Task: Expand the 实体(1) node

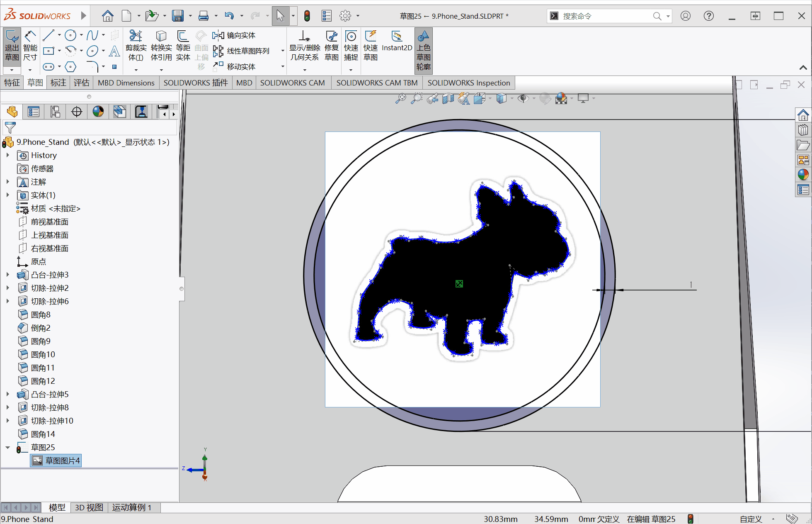Action: [x=7, y=195]
